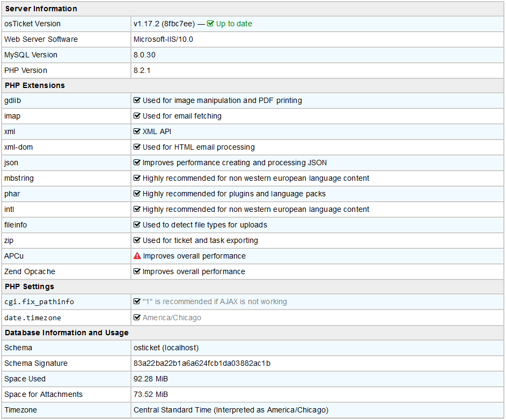Click the check icon in date.timezone row

click(137, 318)
